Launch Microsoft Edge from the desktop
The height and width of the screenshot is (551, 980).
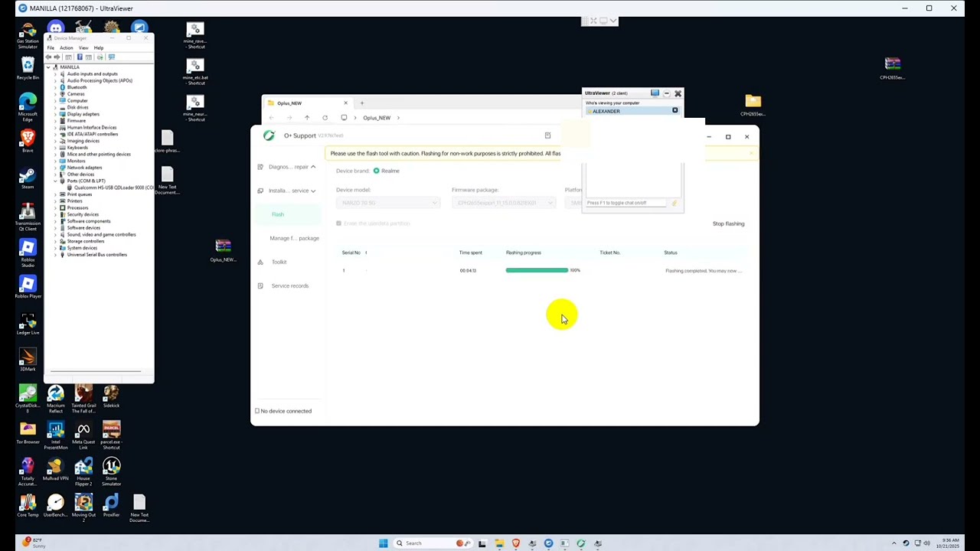[x=28, y=107]
